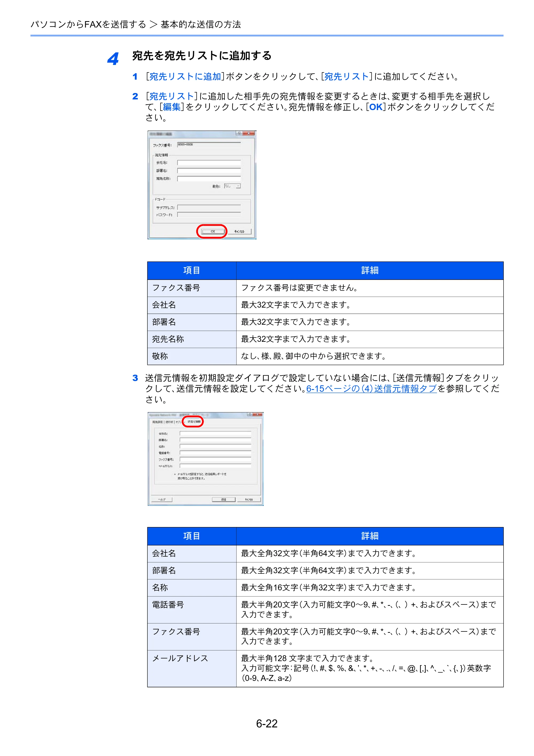Click the 会社名 field in the edit dialog
Image resolution: width=534 pixels, height=756 pixels.
pos(209,163)
